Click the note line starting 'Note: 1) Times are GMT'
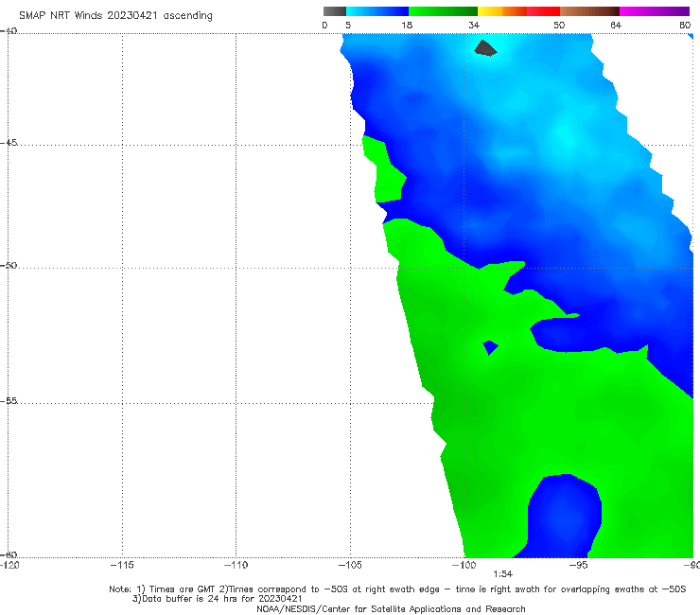700x615 pixels. tap(397, 589)
